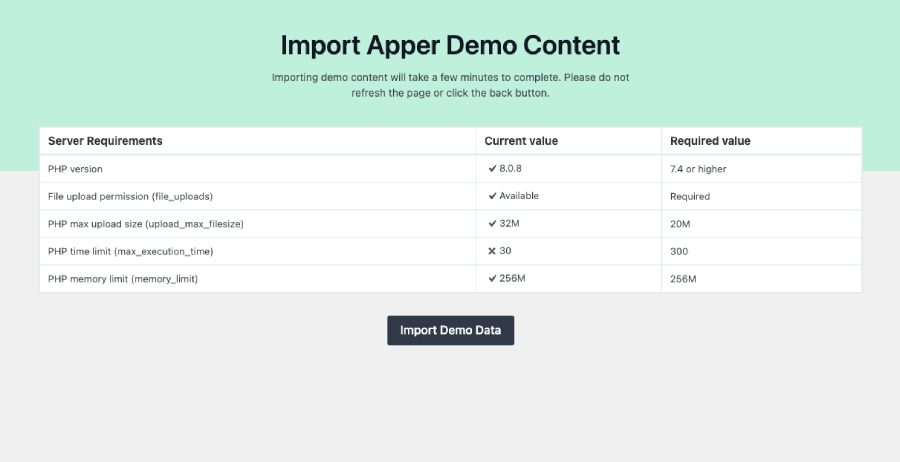Click the checkmark icon beside 8.0.8
The height and width of the screenshot is (462, 900).
pyautogui.click(x=492, y=169)
